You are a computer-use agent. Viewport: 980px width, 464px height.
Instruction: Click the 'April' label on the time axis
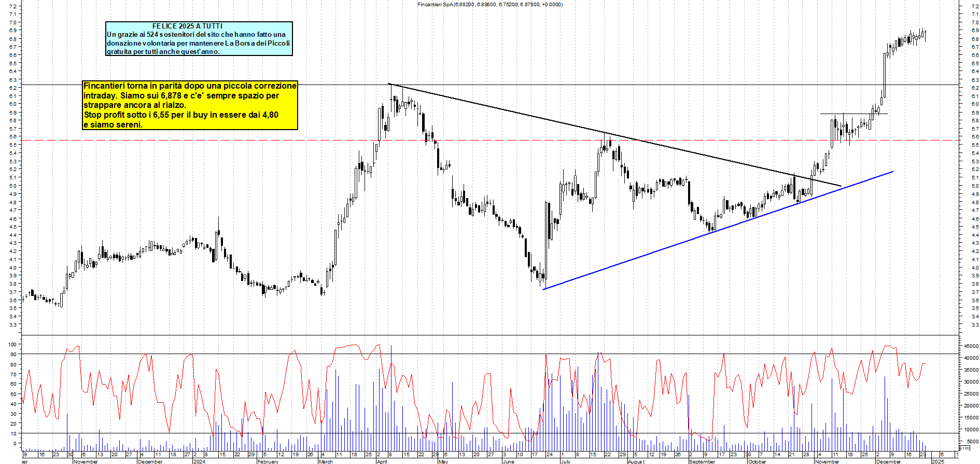pyautogui.click(x=382, y=461)
